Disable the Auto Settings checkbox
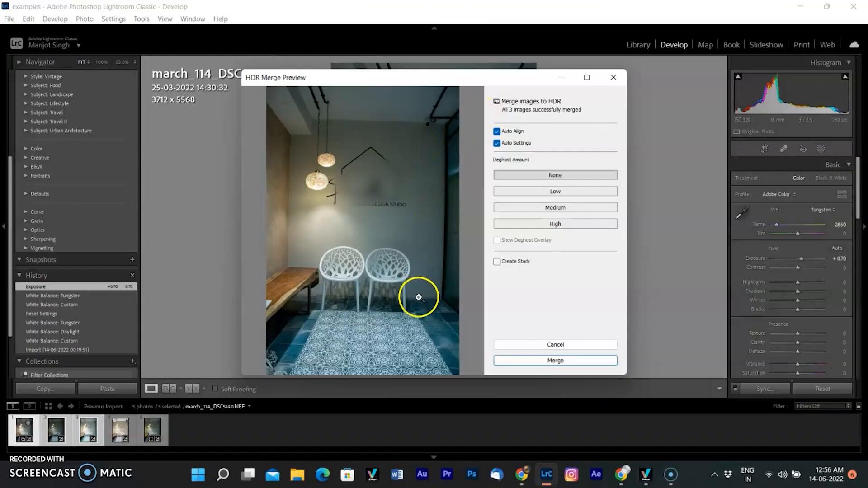The image size is (868, 488). [x=497, y=143]
